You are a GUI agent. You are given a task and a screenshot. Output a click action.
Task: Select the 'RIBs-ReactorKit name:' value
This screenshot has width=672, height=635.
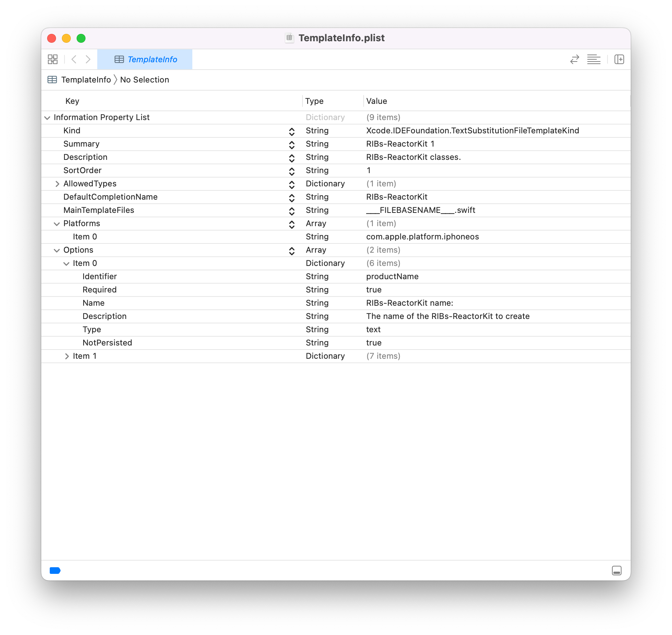410,303
